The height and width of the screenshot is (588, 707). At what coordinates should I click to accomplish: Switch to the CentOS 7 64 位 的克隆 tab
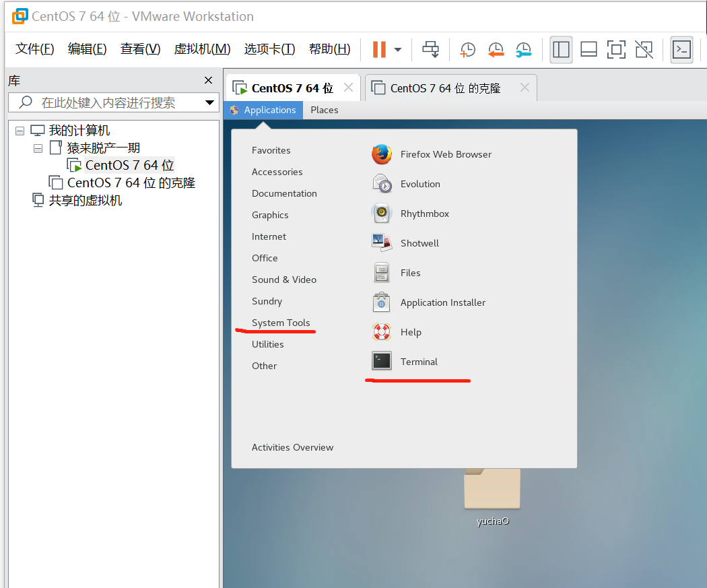[444, 88]
